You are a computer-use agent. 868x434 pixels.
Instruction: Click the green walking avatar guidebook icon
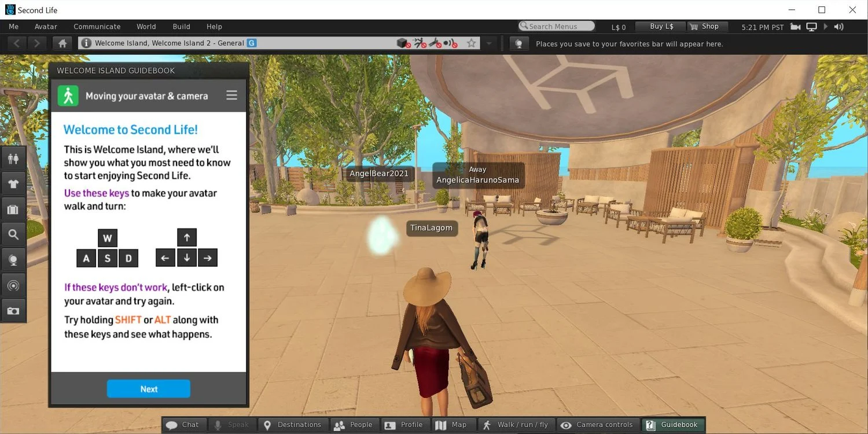pos(68,95)
